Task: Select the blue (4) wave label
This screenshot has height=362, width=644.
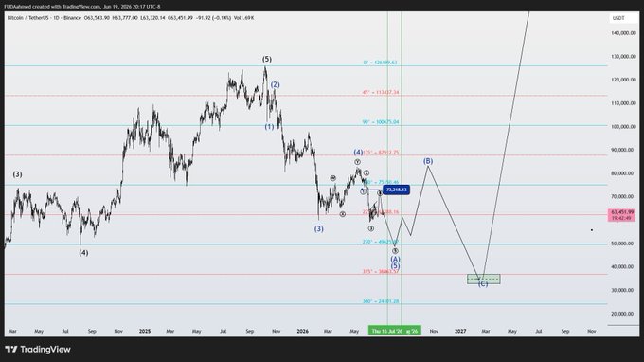Action: [x=358, y=152]
